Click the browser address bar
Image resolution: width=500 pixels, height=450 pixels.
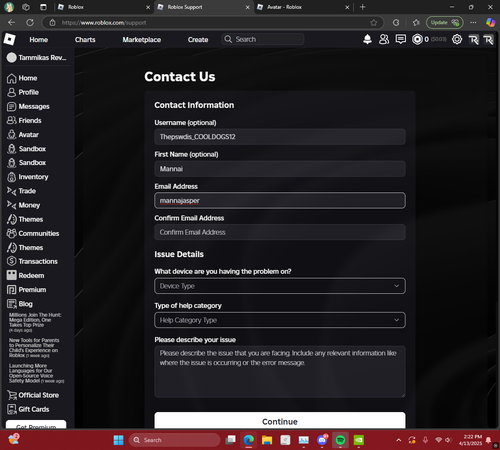(213, 23)
